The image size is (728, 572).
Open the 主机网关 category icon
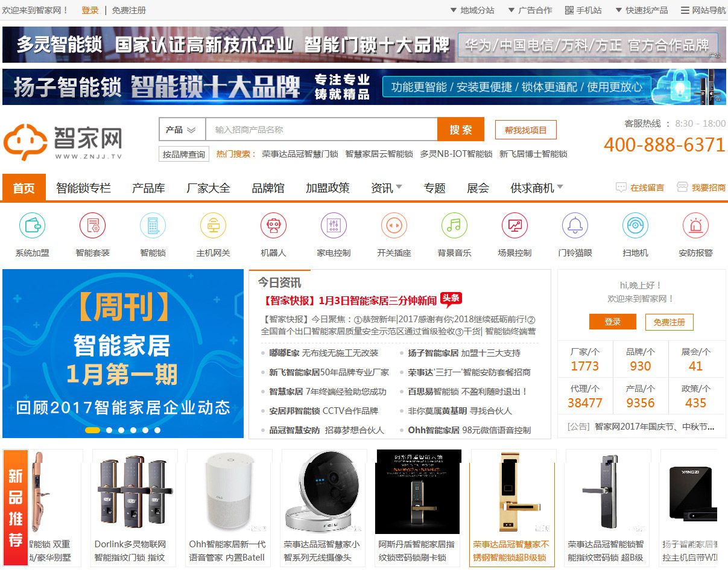214,226
